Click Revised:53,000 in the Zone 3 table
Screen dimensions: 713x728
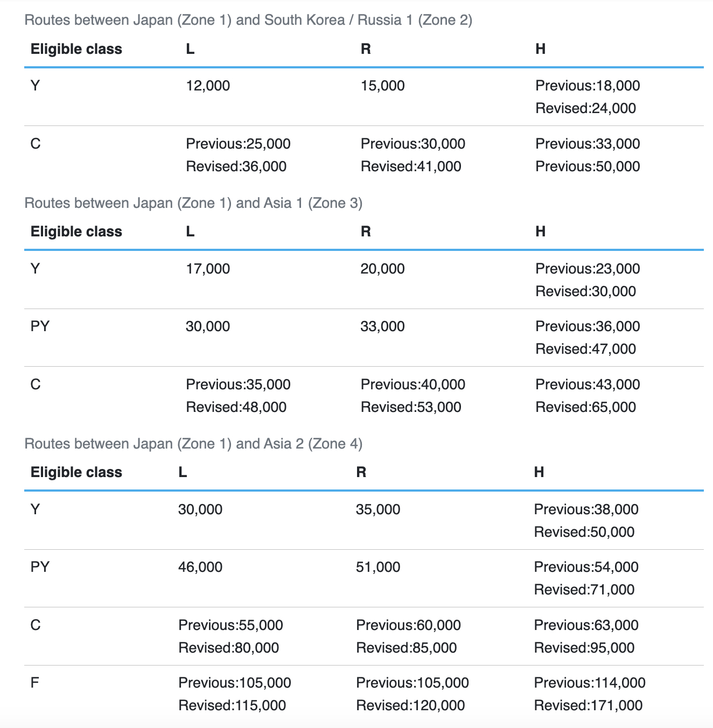pos(411,407)
